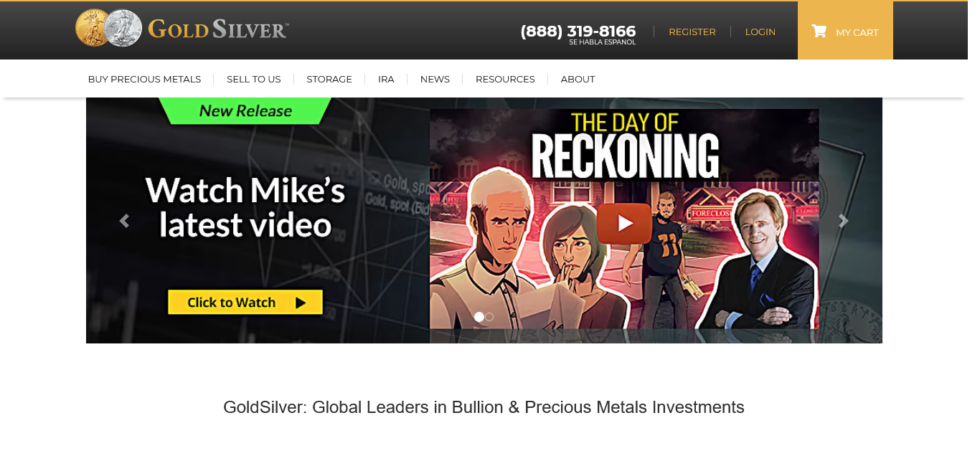Open the IRA menu item
The height and width of the screenshot is (461, 980).
coord(386,79)
